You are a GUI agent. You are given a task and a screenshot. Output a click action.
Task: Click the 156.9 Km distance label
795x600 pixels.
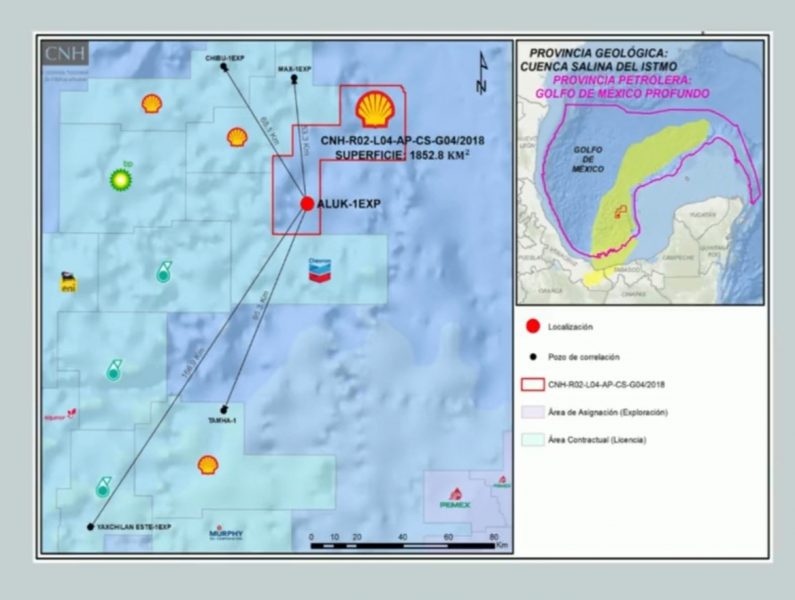191,363
